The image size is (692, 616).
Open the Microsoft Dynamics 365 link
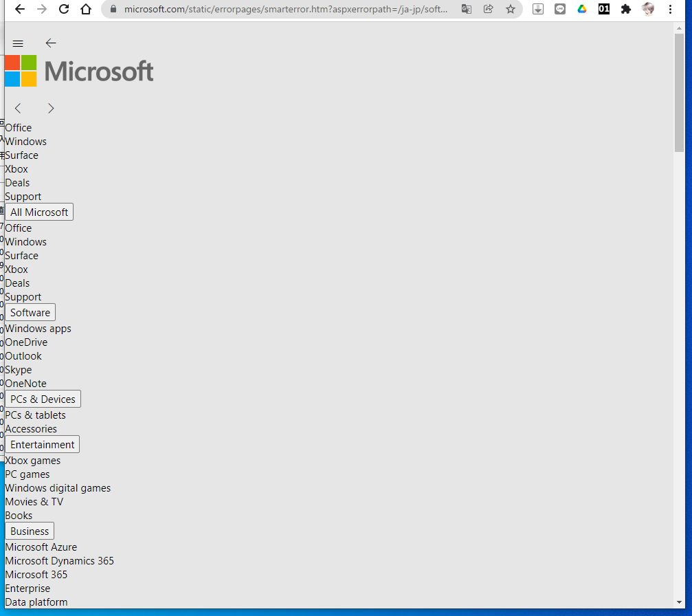click(x=60, y=561)
